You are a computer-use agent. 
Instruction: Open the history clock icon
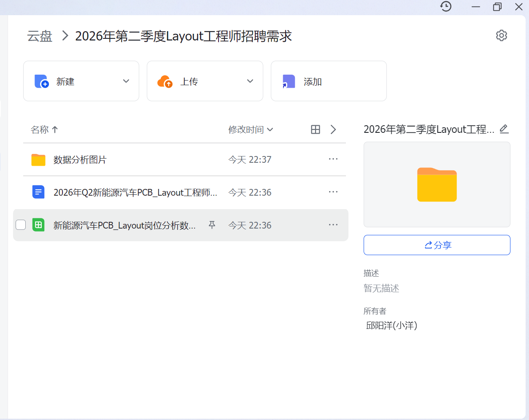click(x=446, y=6)
